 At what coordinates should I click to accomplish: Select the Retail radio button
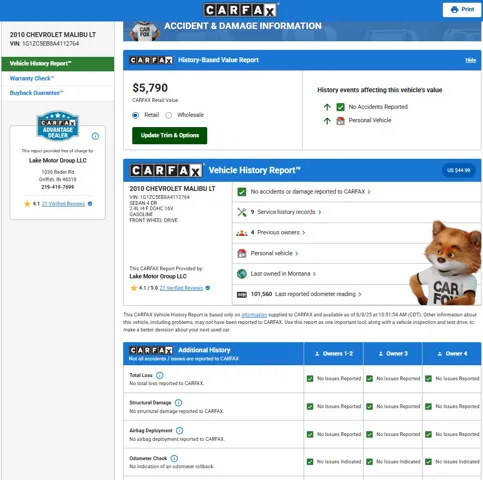click(135, 115)
